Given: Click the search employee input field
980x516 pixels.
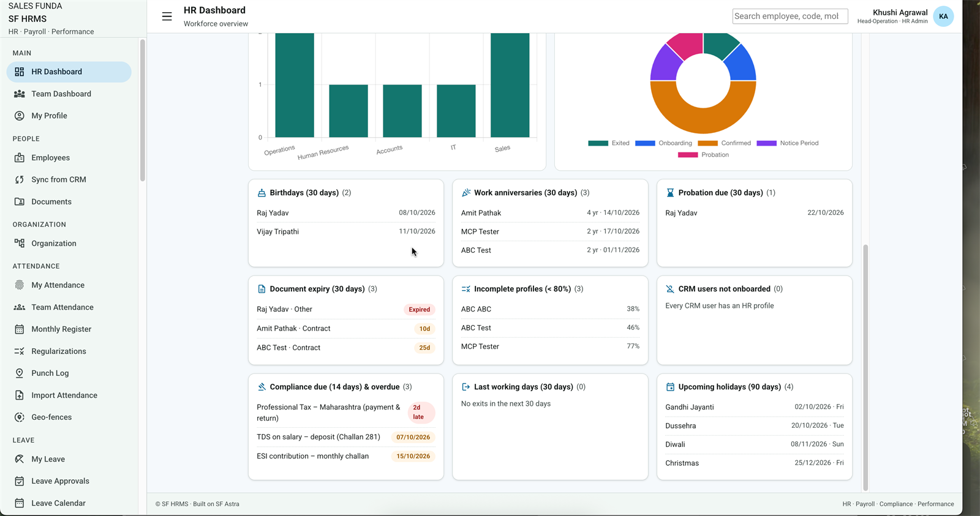Looking at the screenshot, I should pyautogui.click(x=790, y=17).
